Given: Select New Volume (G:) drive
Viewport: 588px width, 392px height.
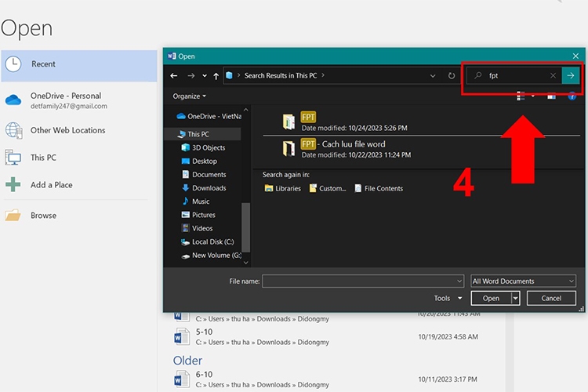Looking at the screenshot, I should point(211,256).
